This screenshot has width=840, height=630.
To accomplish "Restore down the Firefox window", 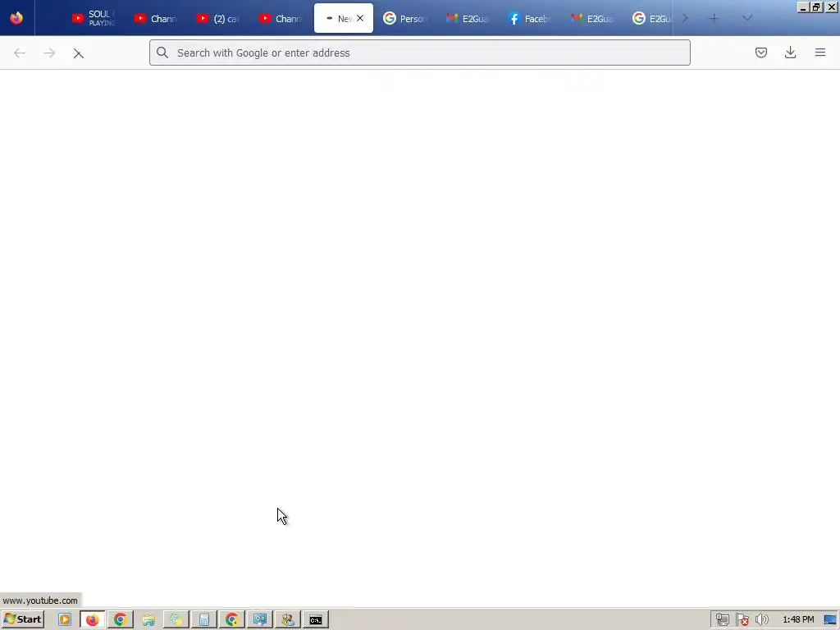I will [816, 7].
